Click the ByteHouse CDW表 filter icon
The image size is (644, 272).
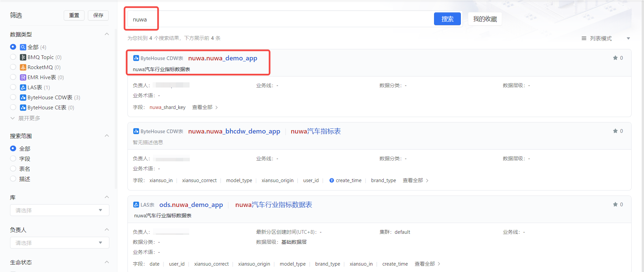23,97
